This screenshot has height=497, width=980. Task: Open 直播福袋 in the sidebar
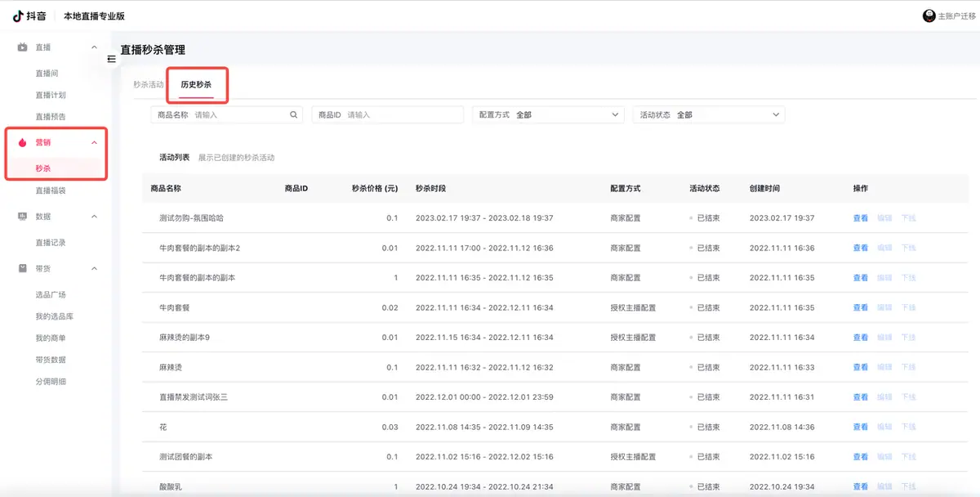pos(51,190)
